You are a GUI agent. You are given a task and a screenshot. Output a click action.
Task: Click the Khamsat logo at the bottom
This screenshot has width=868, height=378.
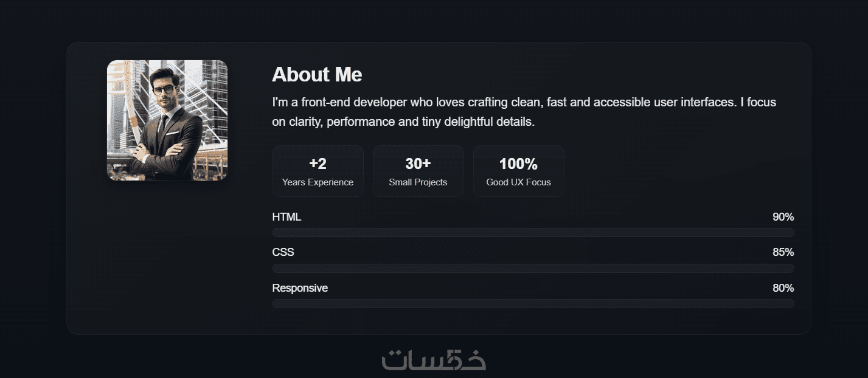(x=434, y=360)
